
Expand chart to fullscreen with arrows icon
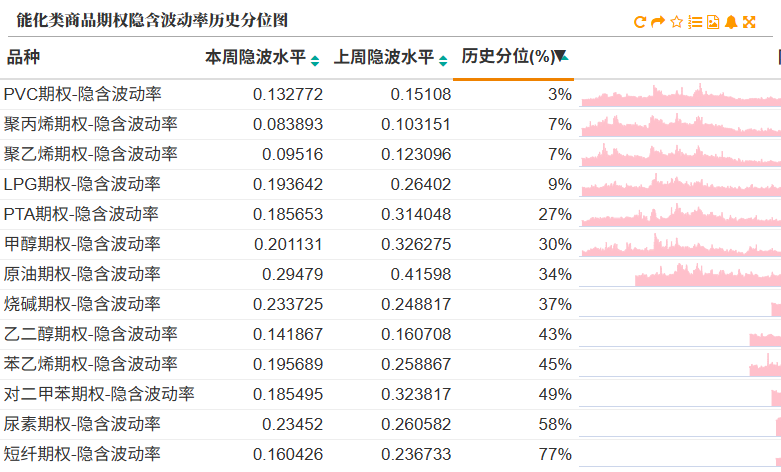tap(749, 22)
